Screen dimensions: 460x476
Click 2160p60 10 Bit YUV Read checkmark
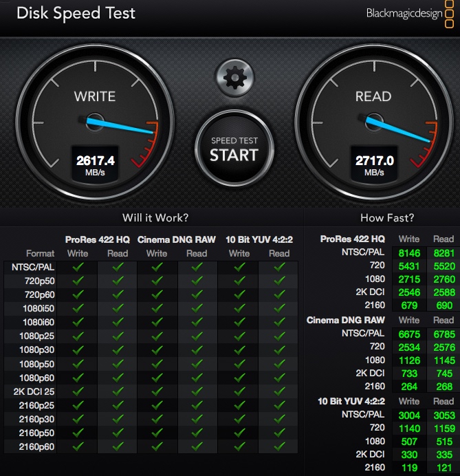pos(279,446)
